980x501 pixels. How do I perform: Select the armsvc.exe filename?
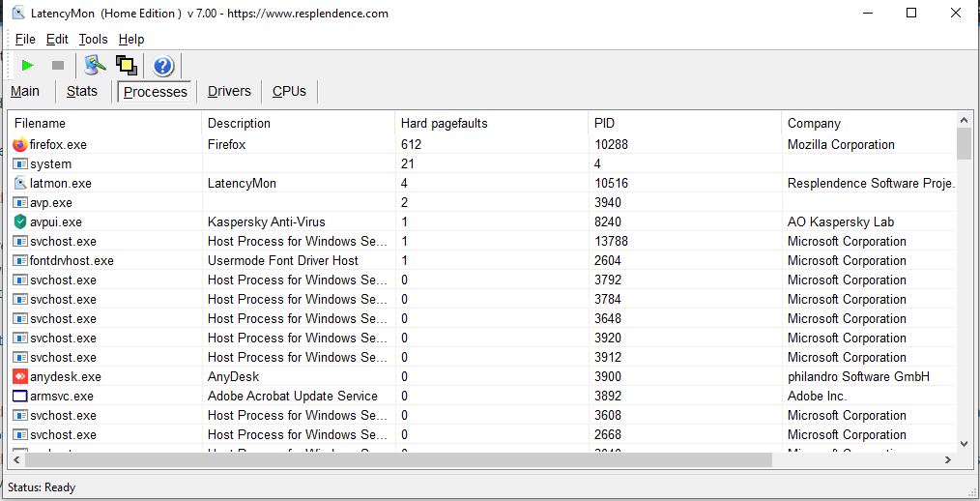pyautogui.click(x=62, y=396)
